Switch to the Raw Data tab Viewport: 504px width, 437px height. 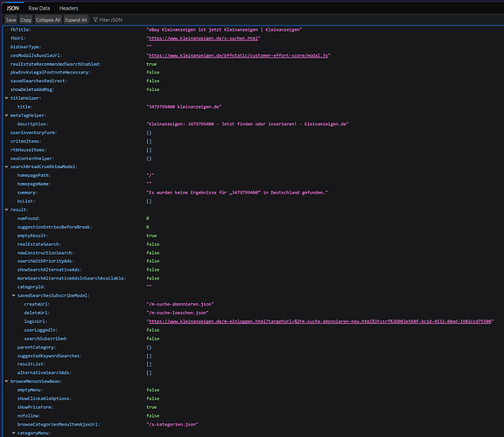click(38, 8)
